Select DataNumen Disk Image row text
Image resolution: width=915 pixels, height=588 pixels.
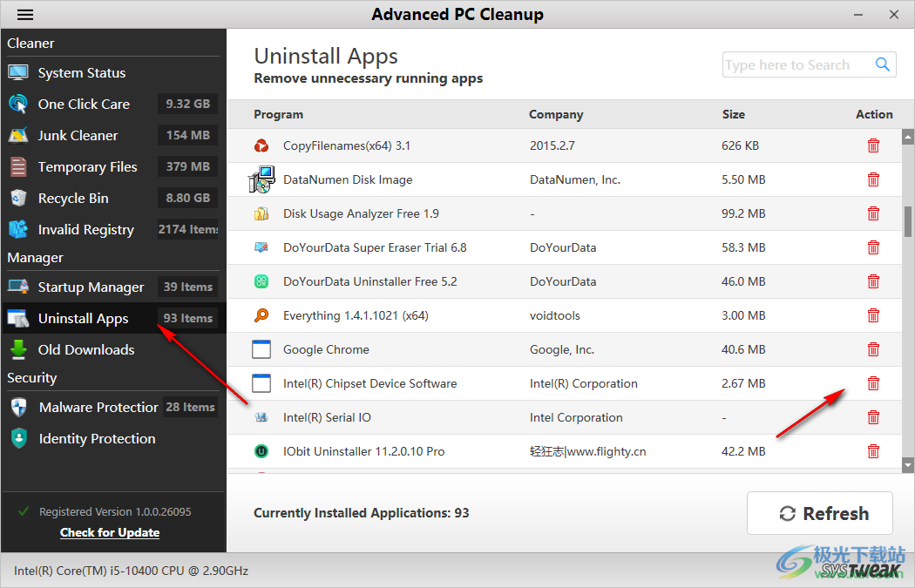348,179
